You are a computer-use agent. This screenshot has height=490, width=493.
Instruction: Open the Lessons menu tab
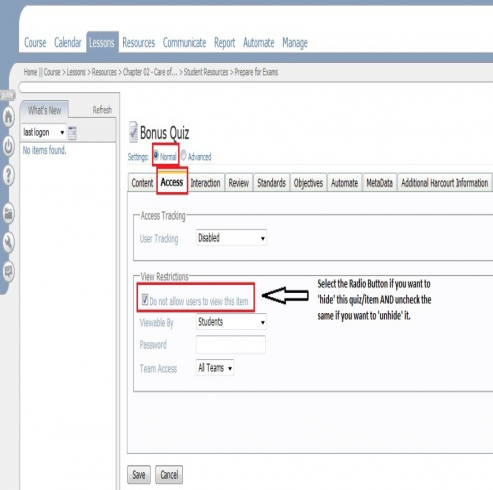coord(101,42)
